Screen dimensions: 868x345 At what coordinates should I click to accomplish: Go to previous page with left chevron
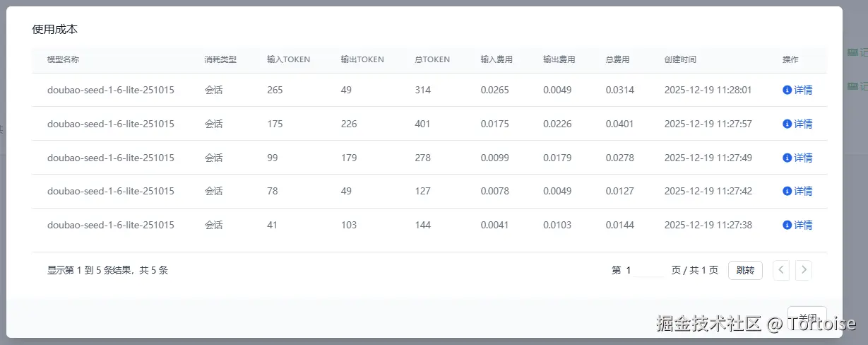click(x=780, y=270)
